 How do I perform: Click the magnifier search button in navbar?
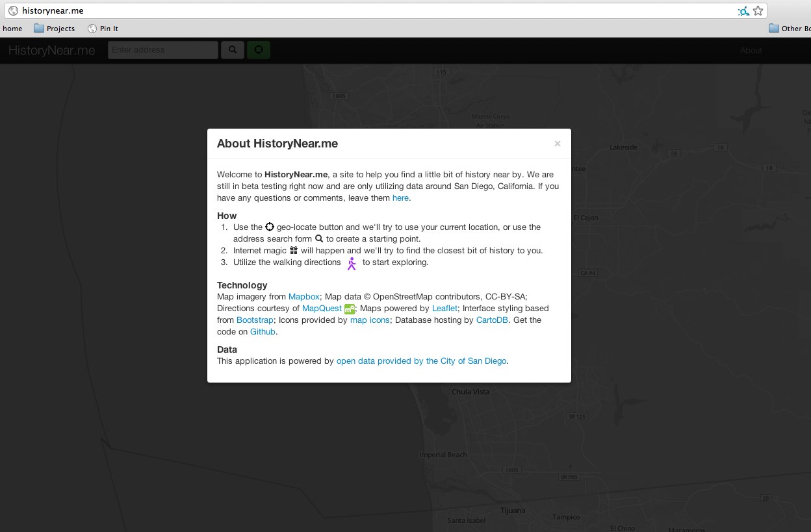coord(233,50)
